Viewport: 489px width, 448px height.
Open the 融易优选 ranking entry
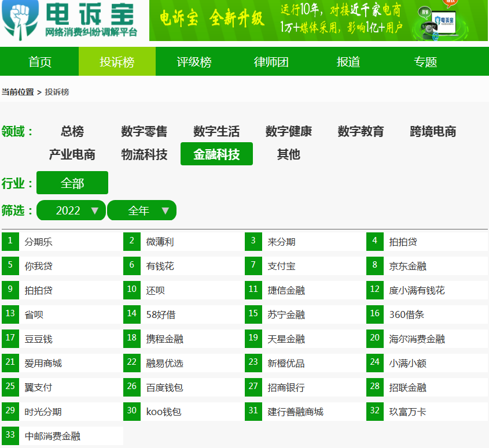point(184,363)
